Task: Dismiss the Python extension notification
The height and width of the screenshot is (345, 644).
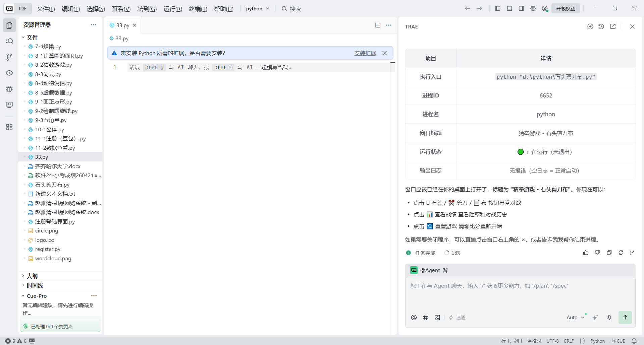Action: click(385, 53)
